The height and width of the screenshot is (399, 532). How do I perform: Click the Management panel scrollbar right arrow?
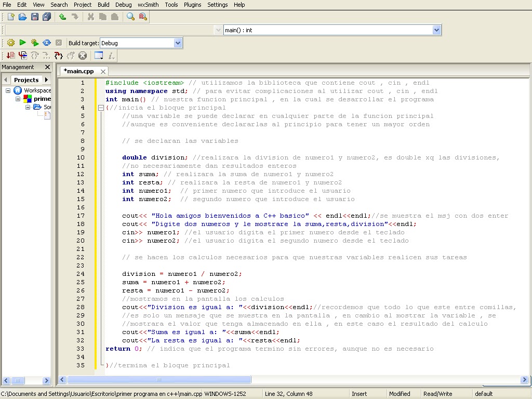click(46, 380)
